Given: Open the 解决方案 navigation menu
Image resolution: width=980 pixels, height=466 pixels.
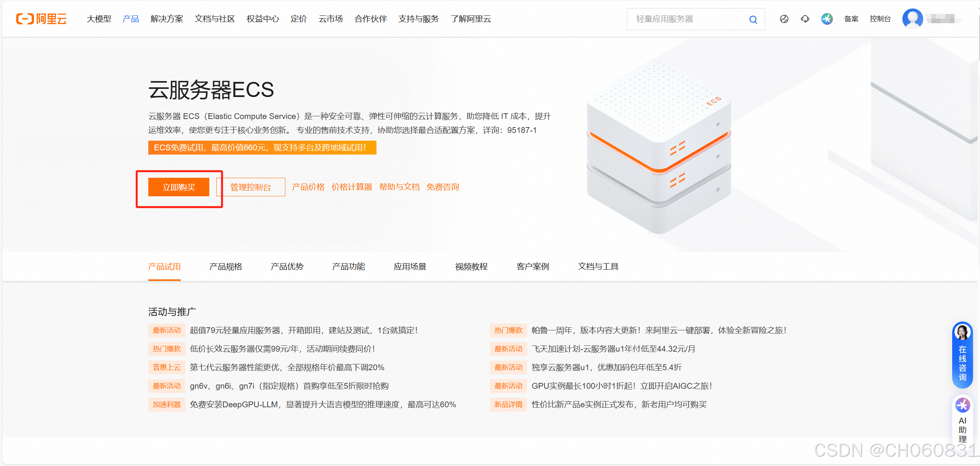Looking at the screenshot, I should tap(167, 19).
